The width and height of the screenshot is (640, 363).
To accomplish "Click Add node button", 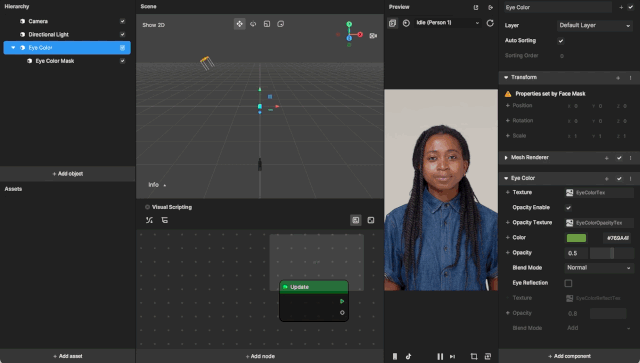I will click(260, 356).
